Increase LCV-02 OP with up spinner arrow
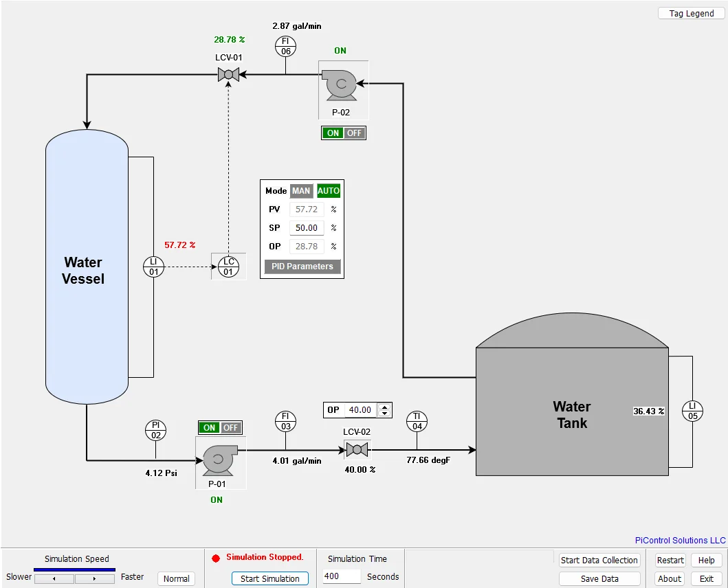This screenshot has height=588, width=728. pyautogui.click(x=384, y=407)
